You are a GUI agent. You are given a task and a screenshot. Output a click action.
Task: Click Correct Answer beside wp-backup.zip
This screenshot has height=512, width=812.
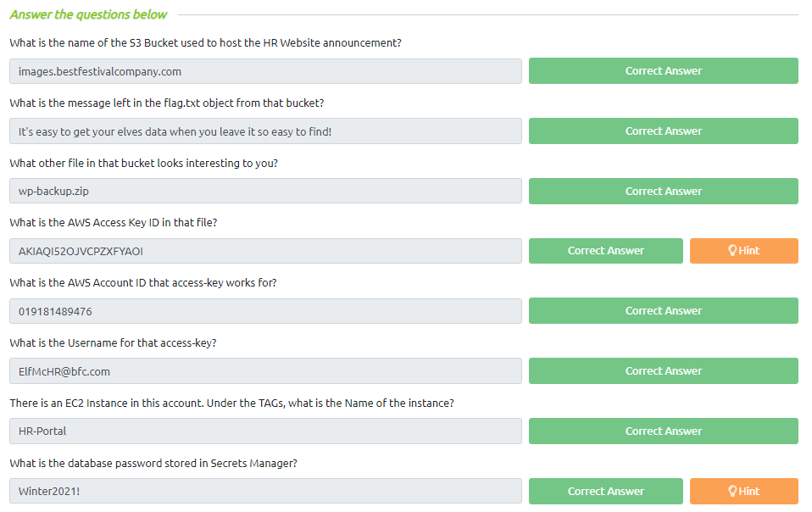tap(664, 191)
